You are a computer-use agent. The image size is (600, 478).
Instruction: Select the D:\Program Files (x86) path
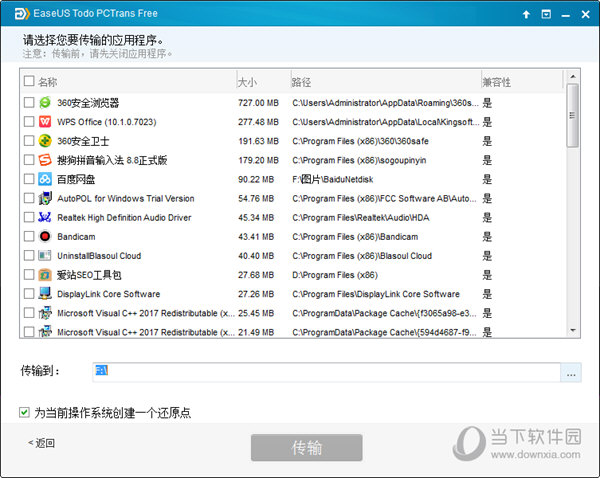tap(335, 275)
